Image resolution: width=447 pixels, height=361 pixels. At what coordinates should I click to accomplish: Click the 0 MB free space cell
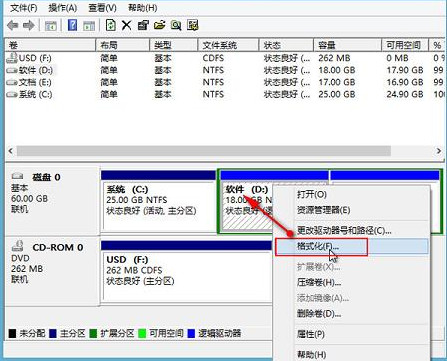pos(397,58)
